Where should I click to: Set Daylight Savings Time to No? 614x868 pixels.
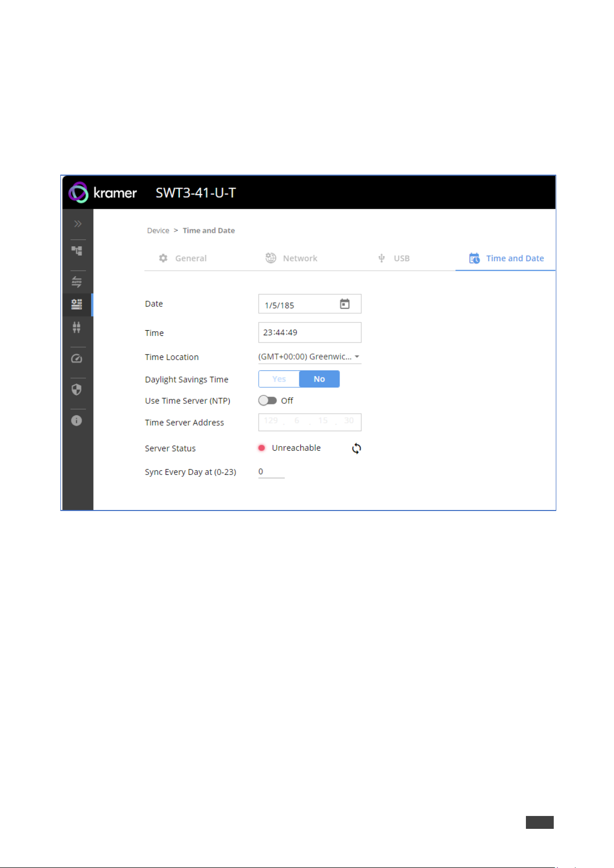(319, 379)
